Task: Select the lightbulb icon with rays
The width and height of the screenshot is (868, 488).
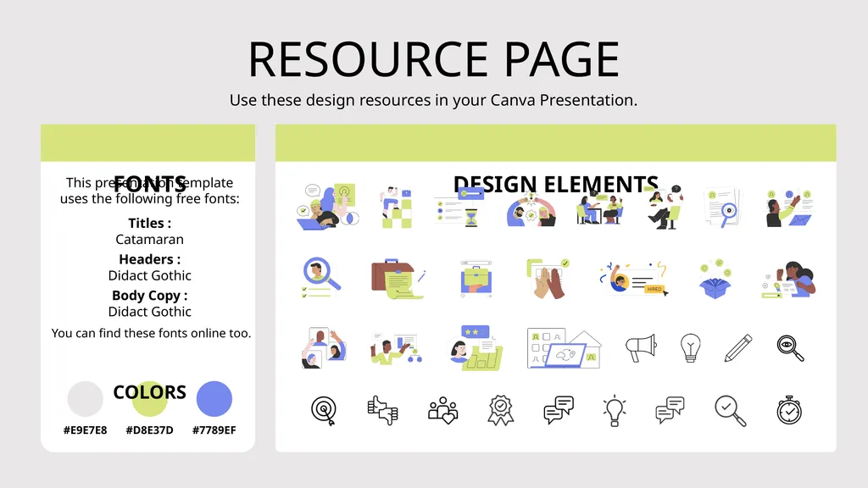Action: point(615,411)
